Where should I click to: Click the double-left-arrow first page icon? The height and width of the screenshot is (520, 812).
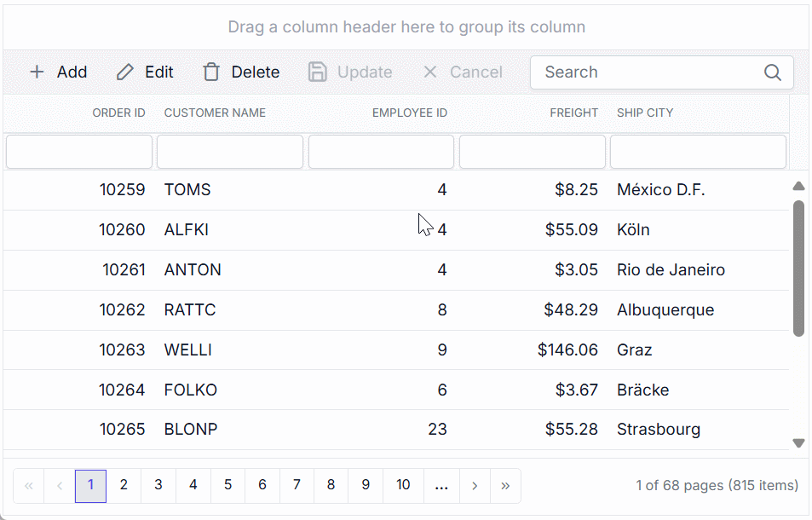point(28,485)
